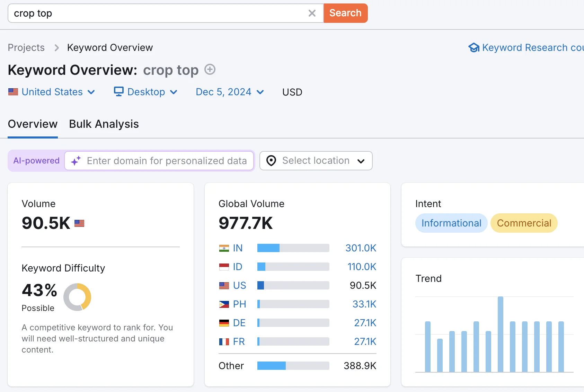Click the PH country link

pyautogui.click(x=239, y=304)
